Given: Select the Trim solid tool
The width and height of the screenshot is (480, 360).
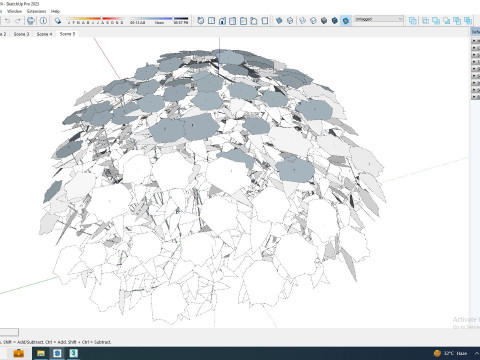Looking at the screenshot, I should (457, 21).
